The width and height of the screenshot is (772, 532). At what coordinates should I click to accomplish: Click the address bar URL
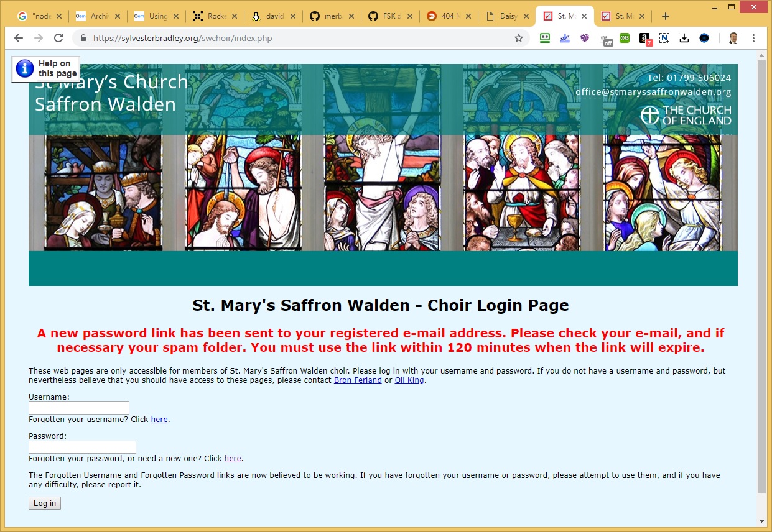click(182, 38)
